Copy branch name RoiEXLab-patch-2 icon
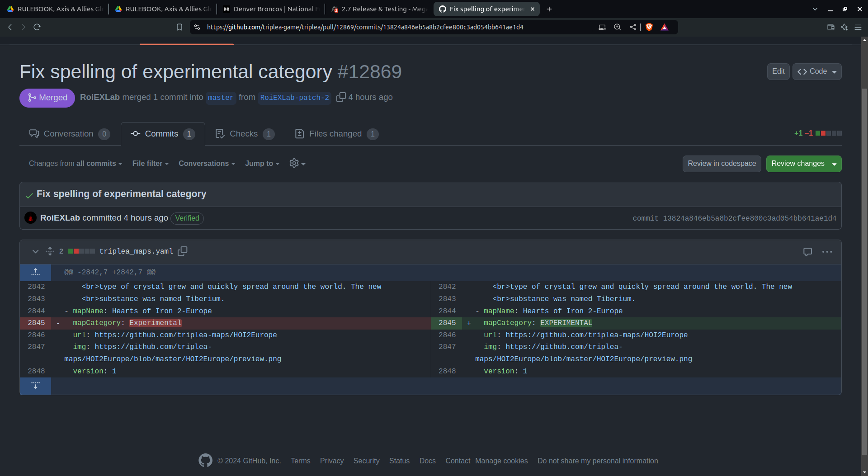This screenshot has width=868, height=476. (x=341, y=97)
